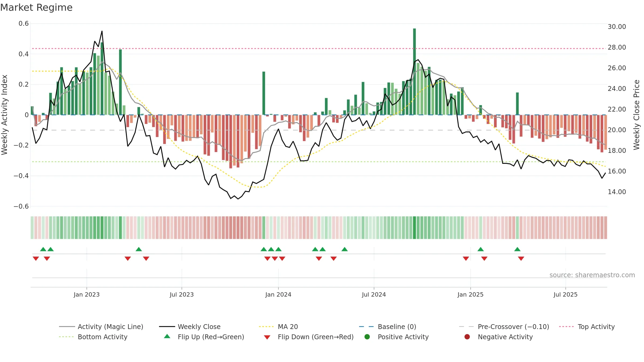Click the tallest green activity bar near Sep 2024
This screenshot has width=644, height=362.
(x=414, y=72)
